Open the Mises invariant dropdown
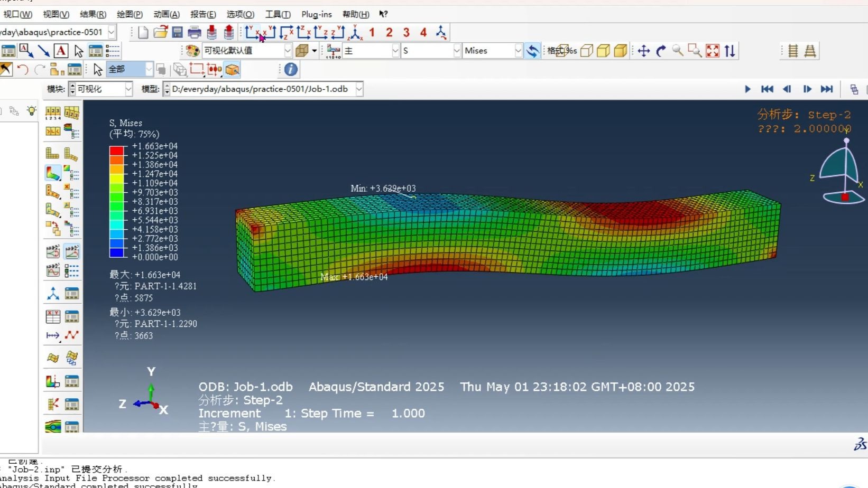The height and width of the screenshot is (488, 868). pos(518,51)
